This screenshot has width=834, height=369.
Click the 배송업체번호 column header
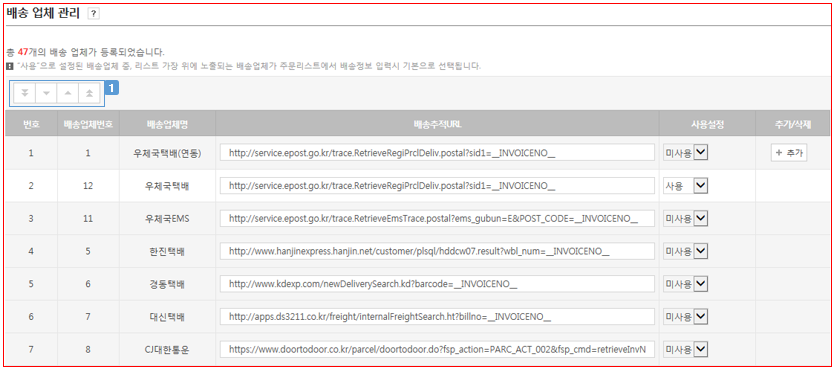pyautogui.click(x=88, y=124)
